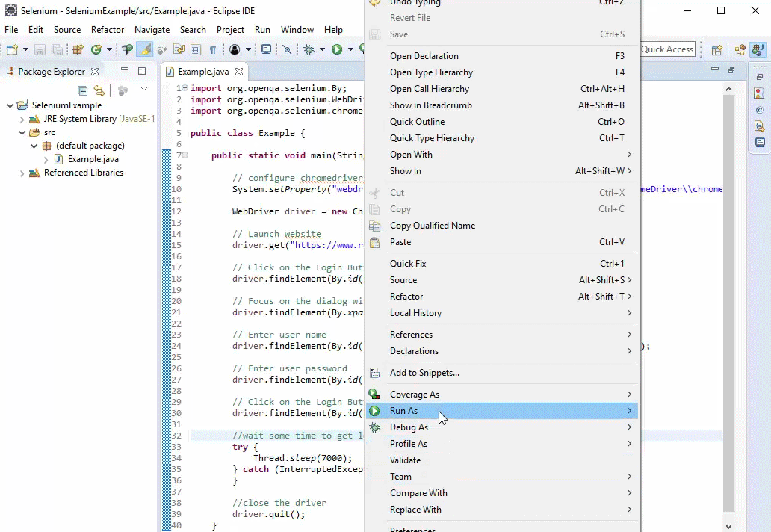Toggle Block Selection Mode toolbar icon
Image resolution: width=771 pixels, height=532 pixels.
[196, 49]
